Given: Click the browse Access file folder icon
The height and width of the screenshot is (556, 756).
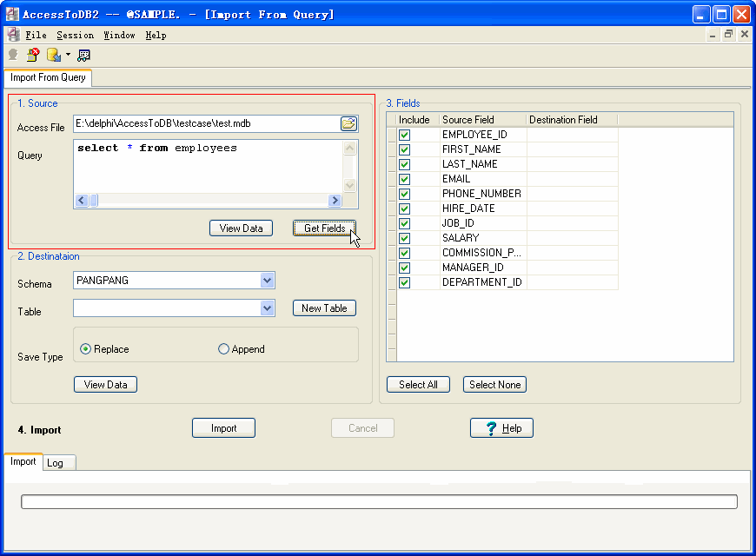Looking at the screenshot, I should coord(348,123).
